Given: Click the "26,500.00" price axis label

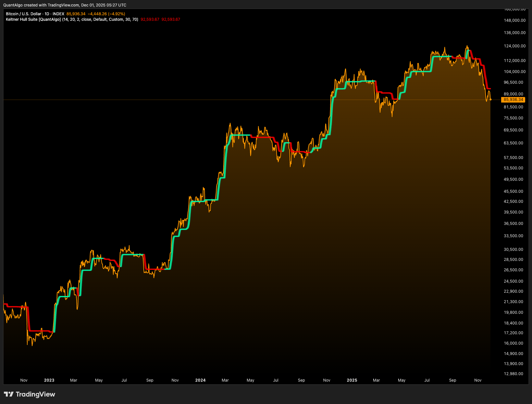Looking at the screenshot, I should pos(513,270).
